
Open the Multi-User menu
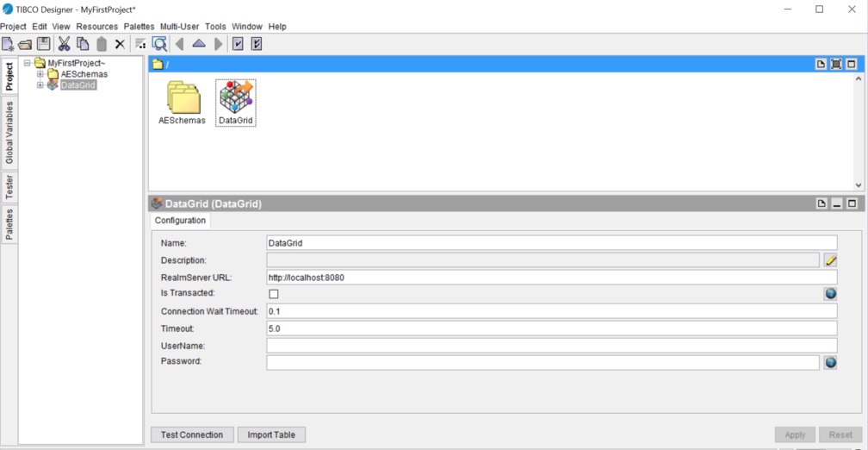pos(179,27)
